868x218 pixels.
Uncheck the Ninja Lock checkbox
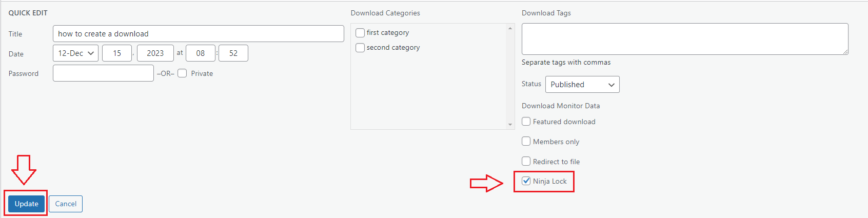(526, 181)
